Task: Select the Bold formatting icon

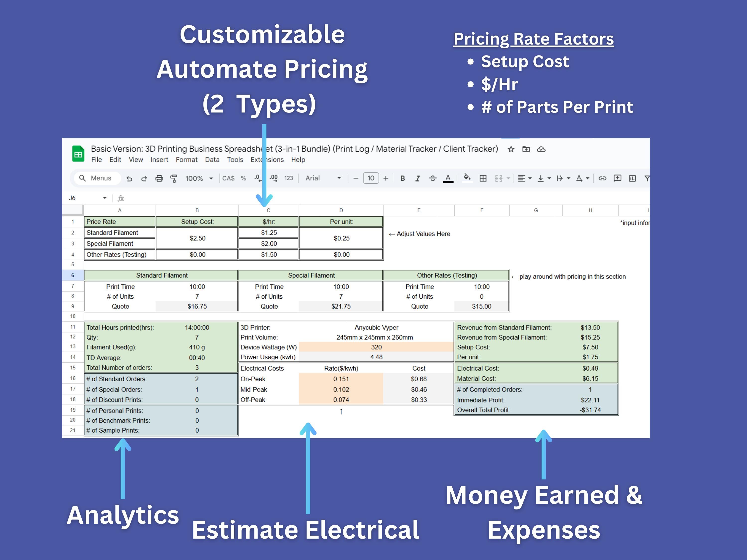Action: point(403,178)
